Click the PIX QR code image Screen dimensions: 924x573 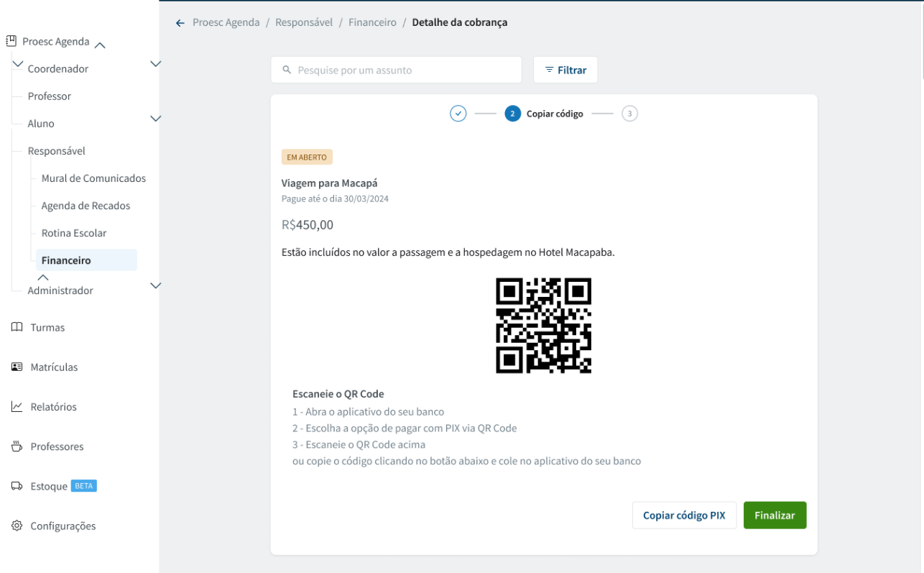click(543, 326)
